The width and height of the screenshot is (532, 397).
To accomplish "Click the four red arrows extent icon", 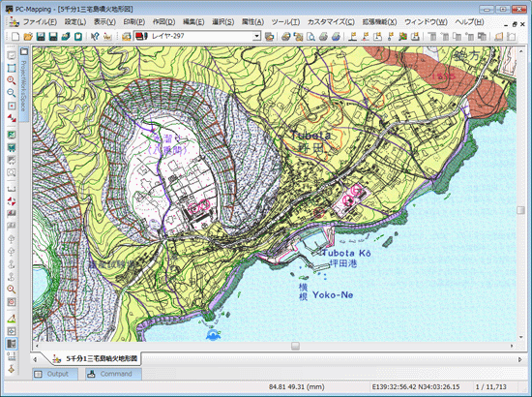I will pyautogui.click(x=12, y=201).
